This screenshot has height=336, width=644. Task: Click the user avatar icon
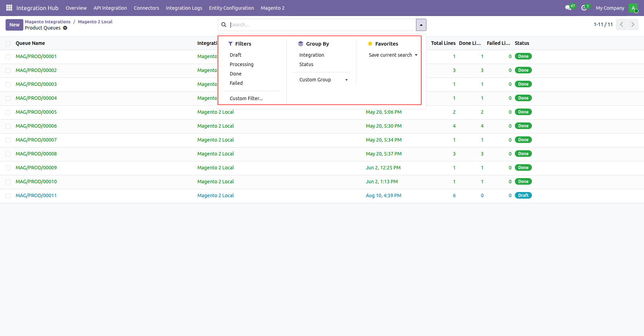[x=633, y=8]
